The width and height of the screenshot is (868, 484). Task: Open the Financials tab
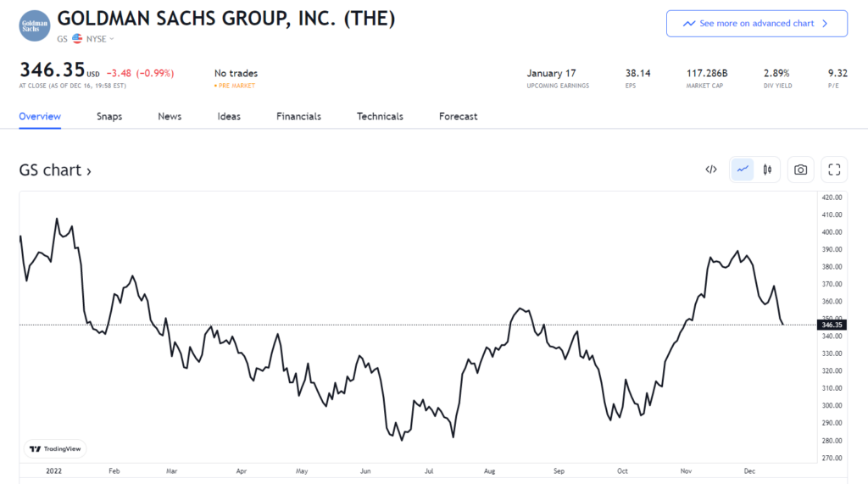click(x=298, y=116)
